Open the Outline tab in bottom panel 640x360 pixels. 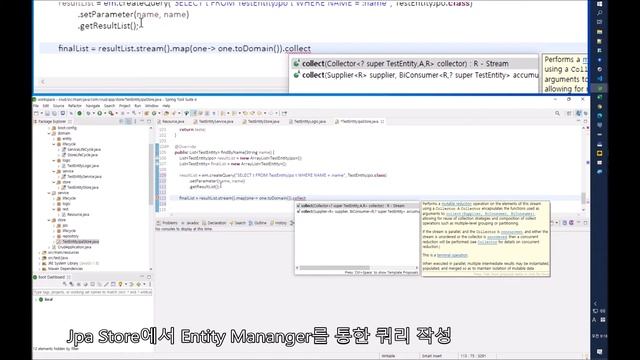coord(260,223)
